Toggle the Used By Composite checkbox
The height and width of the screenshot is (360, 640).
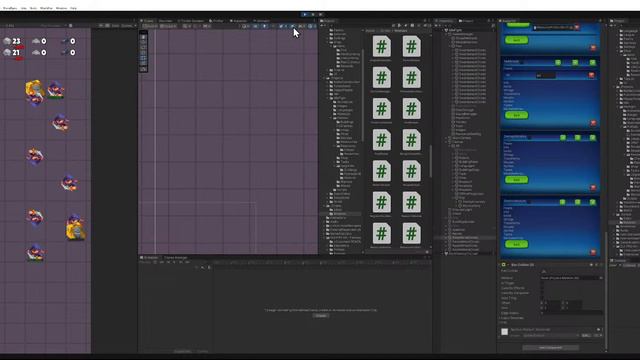pos(542,293)
